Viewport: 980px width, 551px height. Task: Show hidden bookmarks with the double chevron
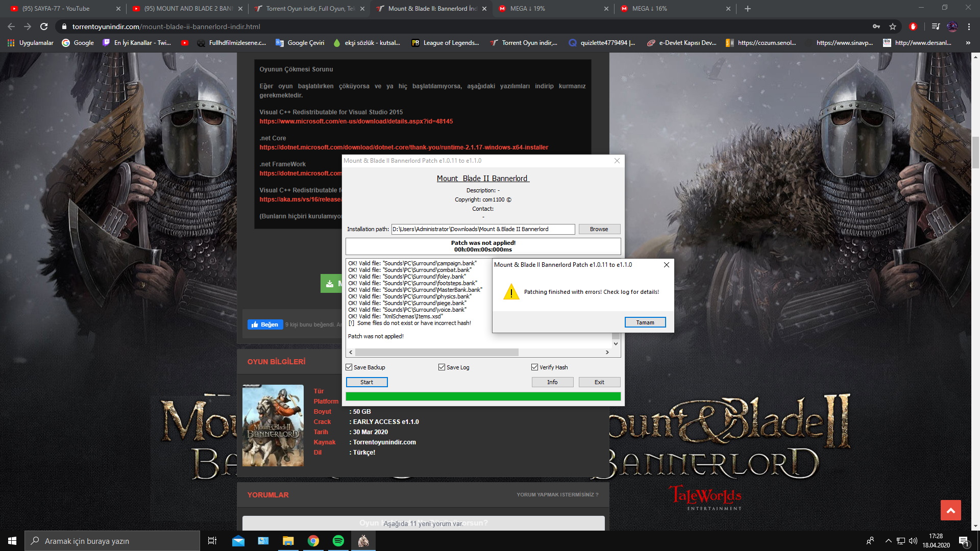click(x=968, y=43)
